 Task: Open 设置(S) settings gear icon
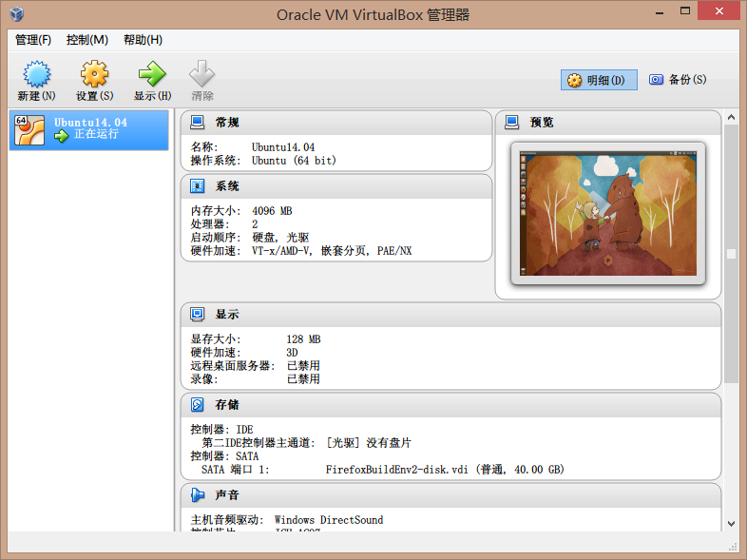click(94, 74)
